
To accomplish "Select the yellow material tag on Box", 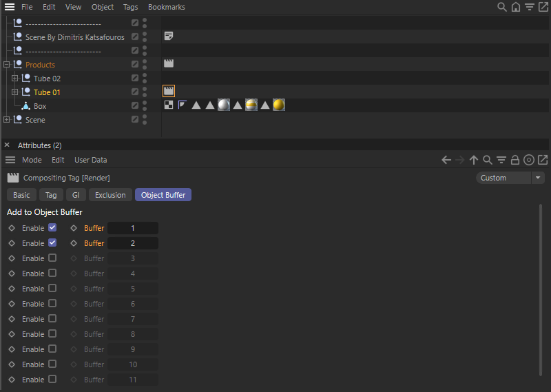I will pyautogui.click(x=279, y=105).
